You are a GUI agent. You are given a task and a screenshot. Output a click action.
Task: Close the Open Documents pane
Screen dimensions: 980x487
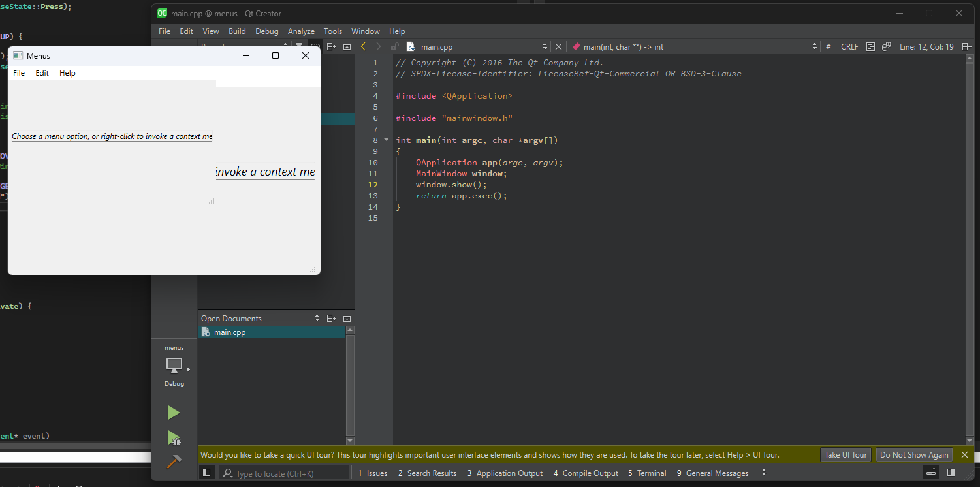pos(347,318)
